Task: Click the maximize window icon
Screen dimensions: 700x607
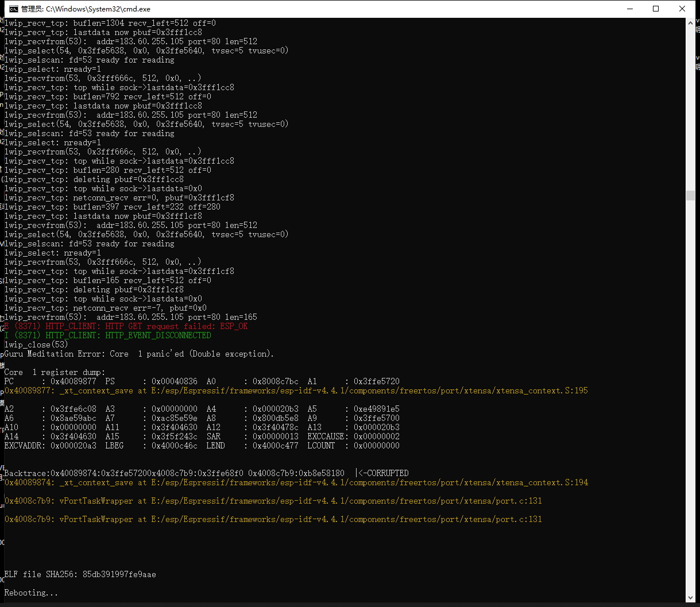Action: (x=656, y=9)
